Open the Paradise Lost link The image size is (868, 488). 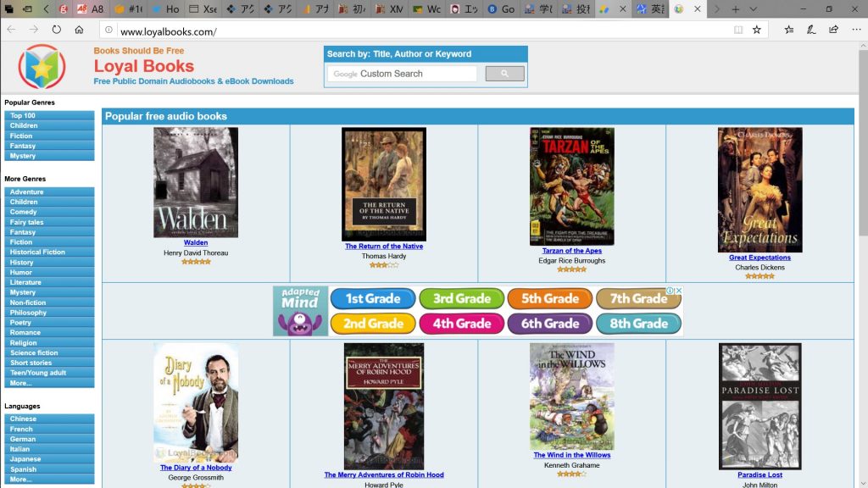759,474
